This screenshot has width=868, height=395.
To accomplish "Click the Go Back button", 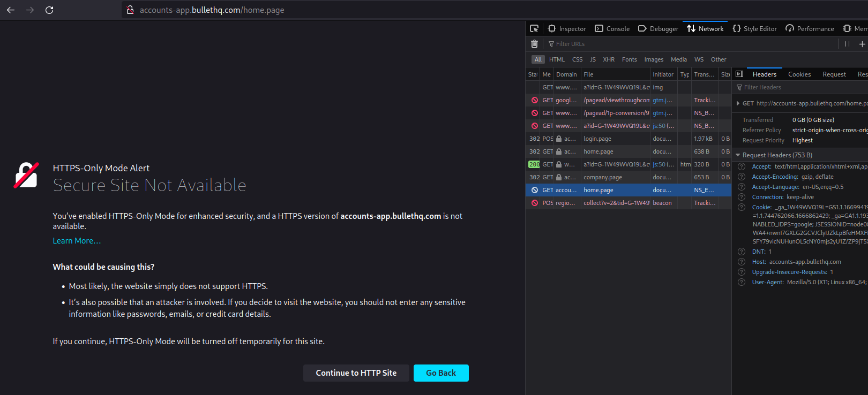I will tap(441, 373).
